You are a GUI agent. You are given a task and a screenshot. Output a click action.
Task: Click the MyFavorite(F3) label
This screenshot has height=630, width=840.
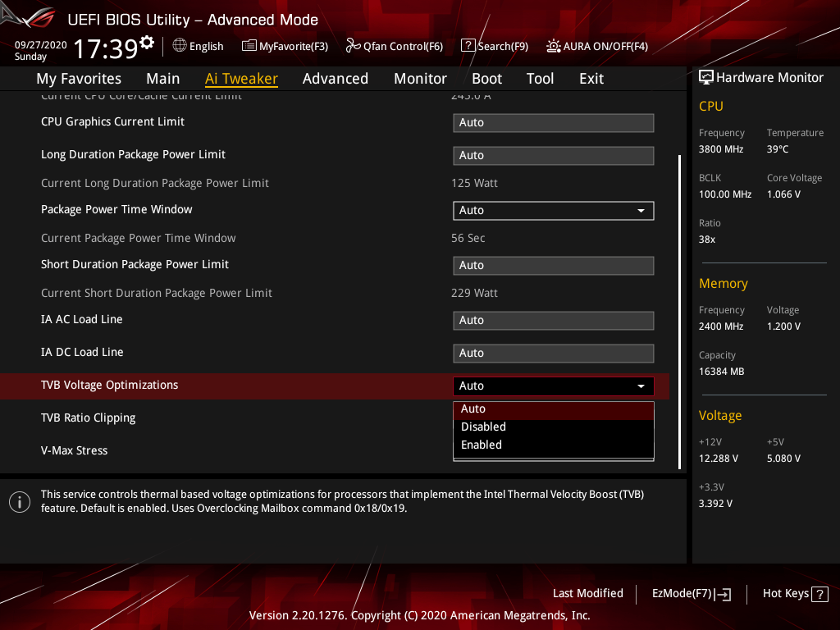(294, 47)
